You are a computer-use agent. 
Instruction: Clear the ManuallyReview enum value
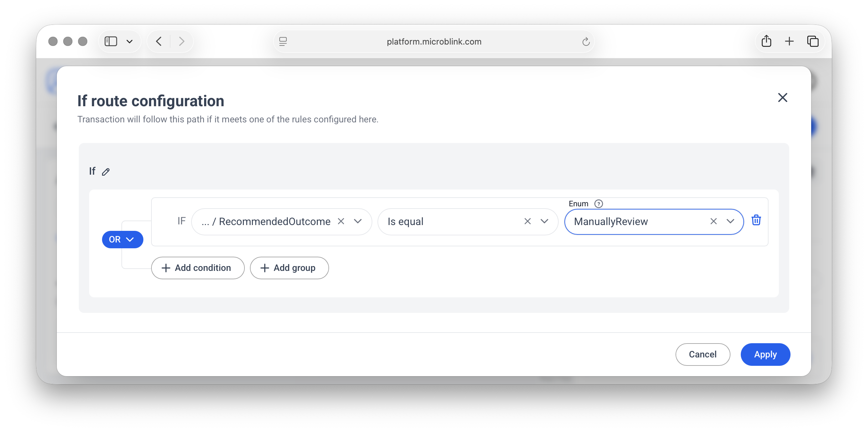coord(713,221)
